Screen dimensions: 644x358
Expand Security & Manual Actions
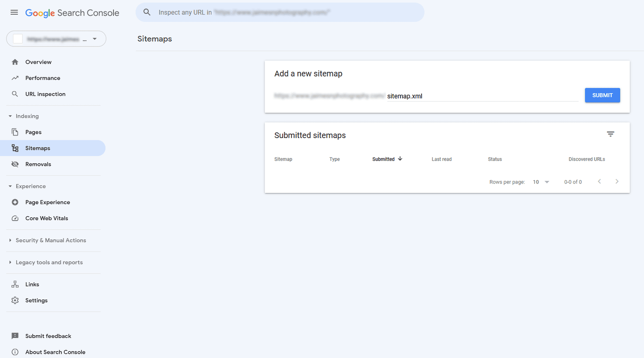tap(9, 240)
